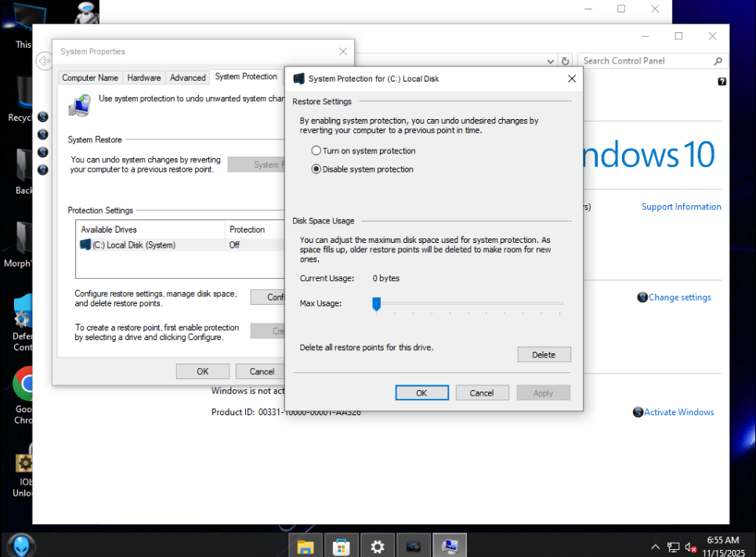
Task: Open Settings gear on taskbar
Action: click(378, 546)
